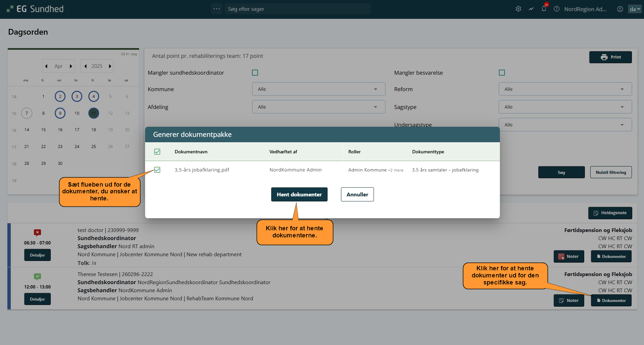644x345 pixels.
Task: Open the Reform dropdown
Action: 565,89
